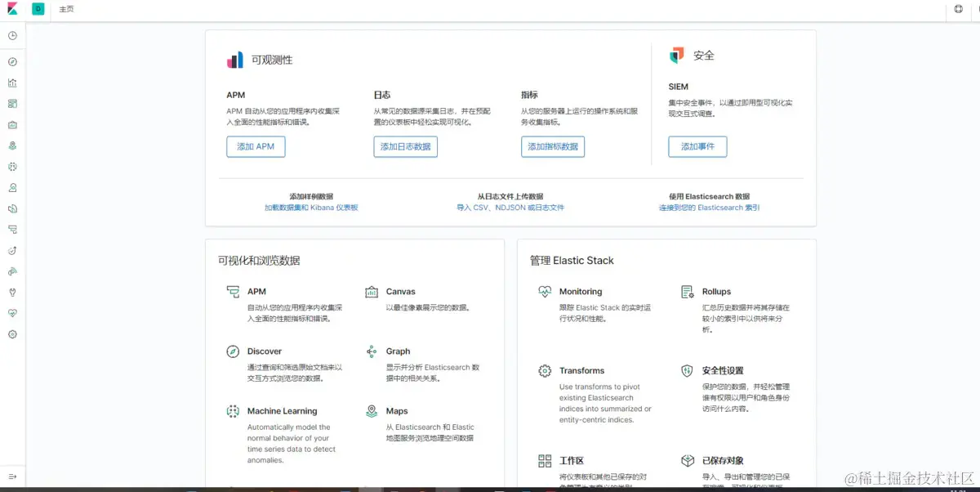Open the 安全性设置 card title
This screenshot has width=980, height=492.
tap(723, 371)
